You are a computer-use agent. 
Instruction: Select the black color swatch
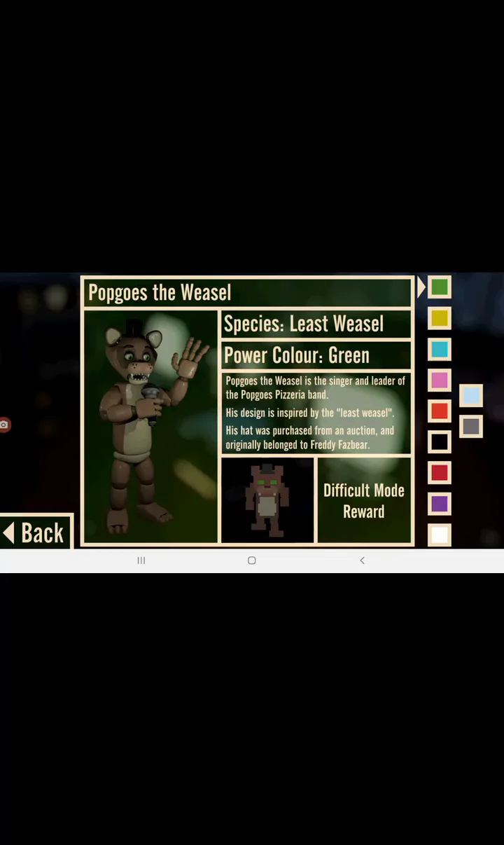[439, 441]
